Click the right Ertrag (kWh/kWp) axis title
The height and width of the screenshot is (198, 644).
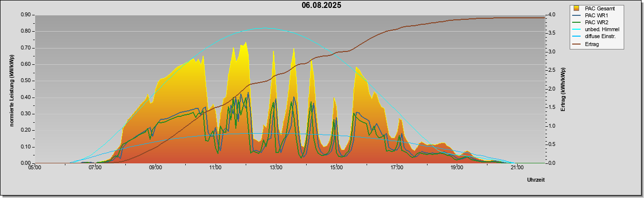point(563,89)
